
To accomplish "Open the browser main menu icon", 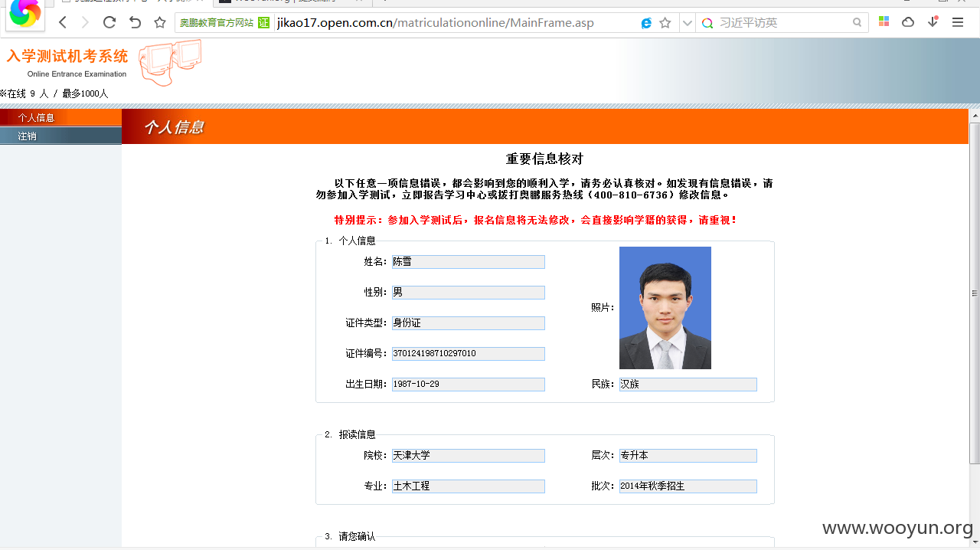I will (958, 22).
